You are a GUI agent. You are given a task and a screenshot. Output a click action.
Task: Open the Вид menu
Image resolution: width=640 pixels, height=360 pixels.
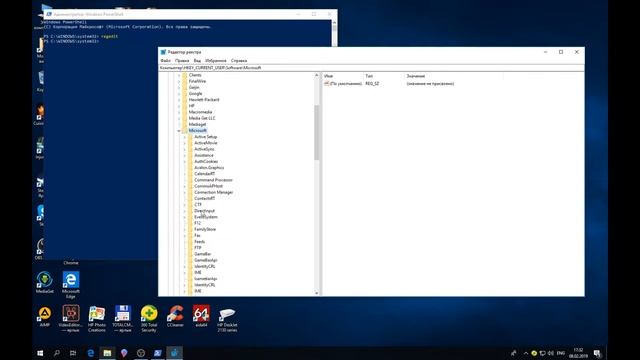(x=197, y=61)
